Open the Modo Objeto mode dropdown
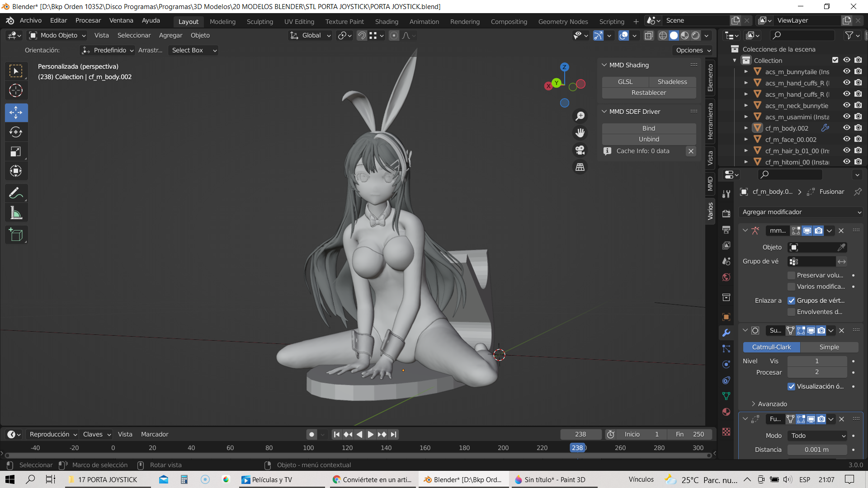The height and width of the screenshot is (488, 868). coord(57,36)
